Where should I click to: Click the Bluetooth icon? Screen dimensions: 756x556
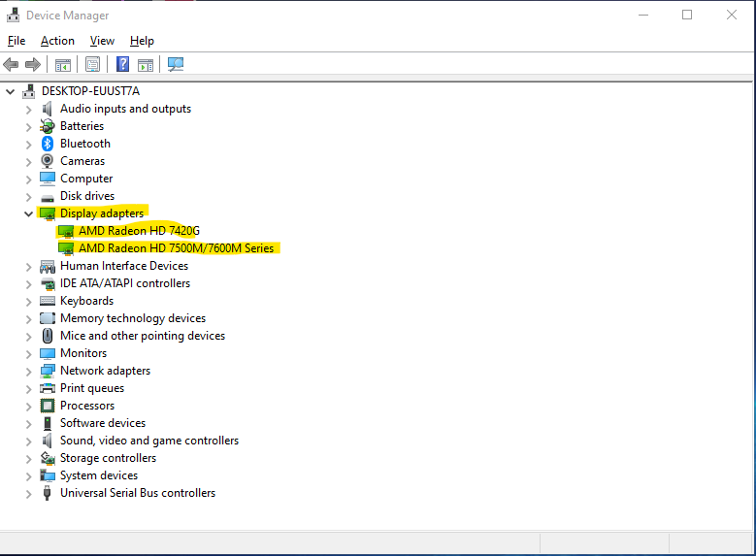(48, 144)
